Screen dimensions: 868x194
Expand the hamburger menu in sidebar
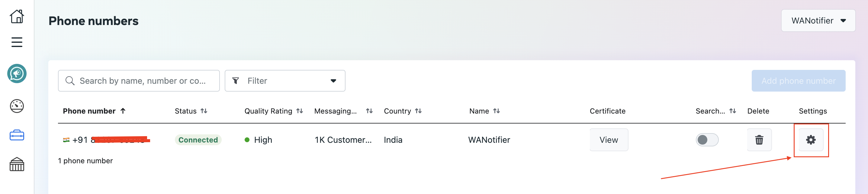(17, 42)
